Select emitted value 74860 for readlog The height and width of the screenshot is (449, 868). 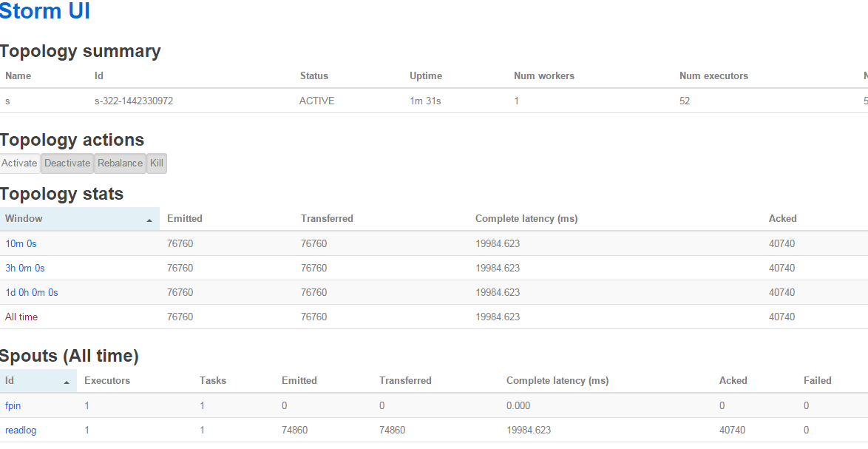294,431
